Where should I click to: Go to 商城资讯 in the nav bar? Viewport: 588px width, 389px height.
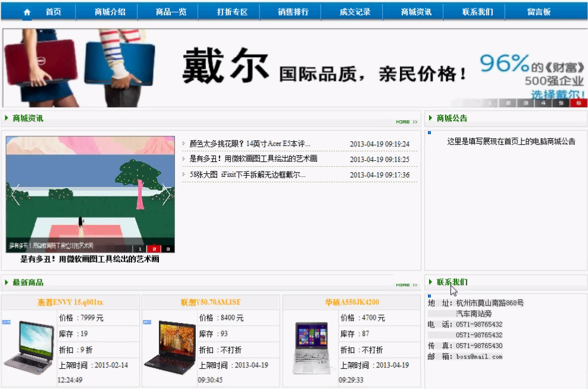pyautogui.click(x=416, y=12)
